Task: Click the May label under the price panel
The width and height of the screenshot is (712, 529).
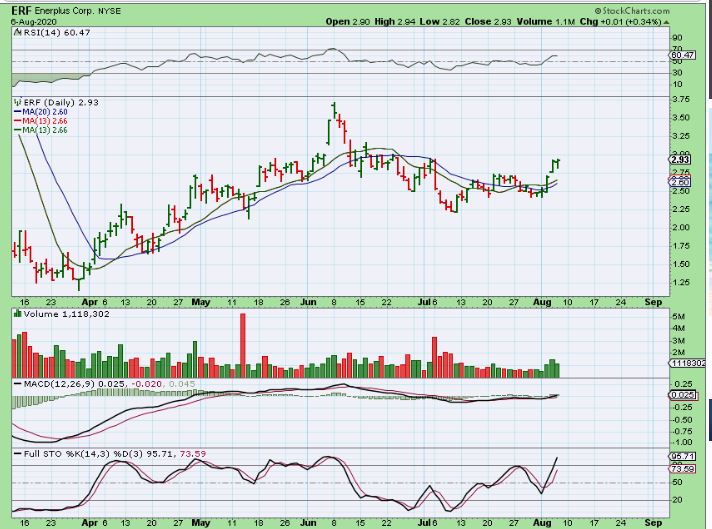Action: (201, 302)
